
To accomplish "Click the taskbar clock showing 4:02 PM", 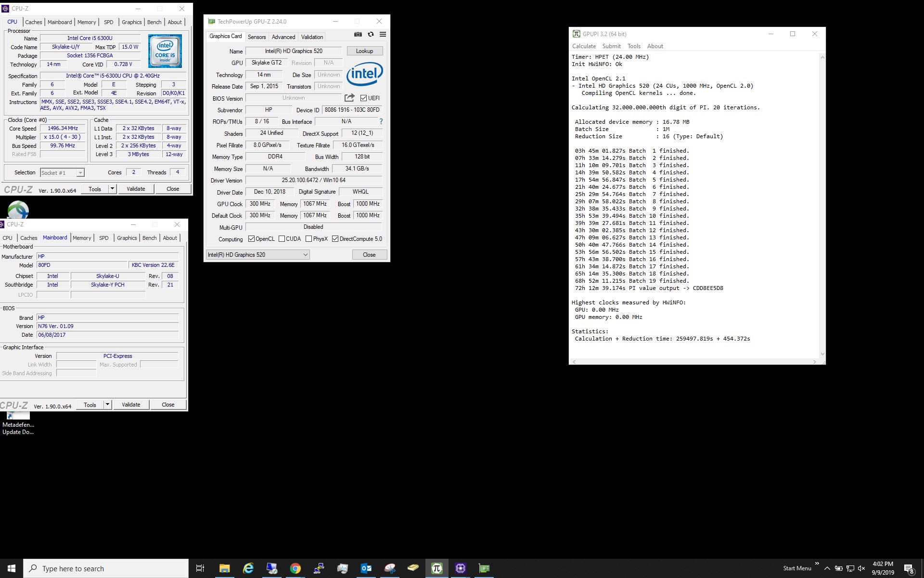I will click(x=883, y=568).
